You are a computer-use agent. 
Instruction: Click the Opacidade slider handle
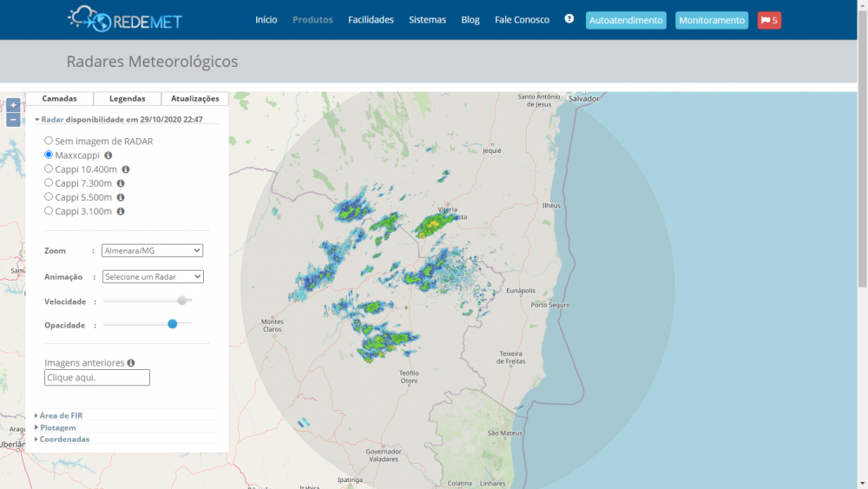point(173,323)
